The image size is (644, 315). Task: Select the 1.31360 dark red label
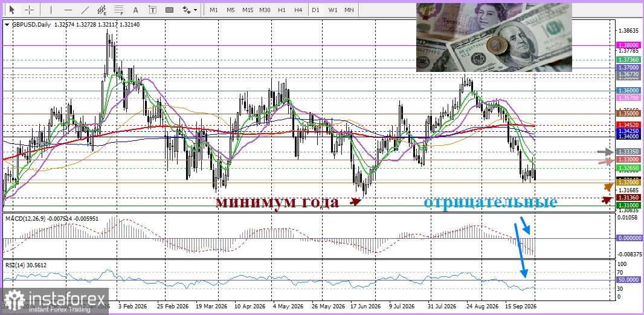coord(629,198)
